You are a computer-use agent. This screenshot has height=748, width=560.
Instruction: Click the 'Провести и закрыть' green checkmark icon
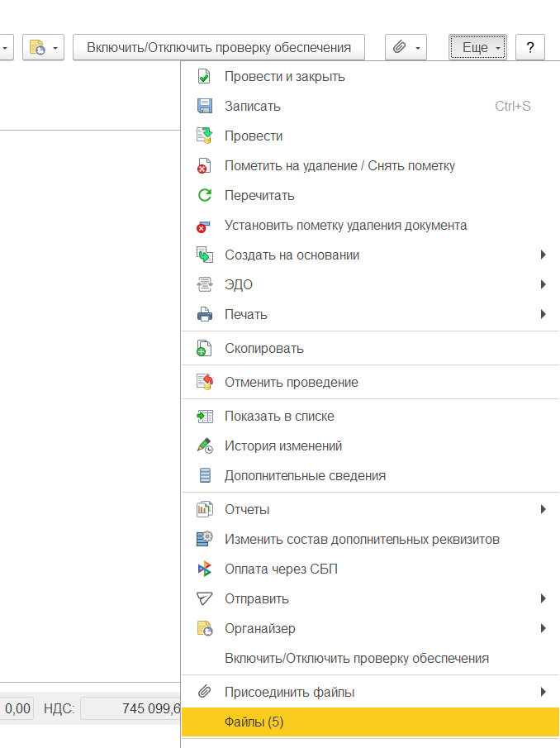click(x=204, y=77)
